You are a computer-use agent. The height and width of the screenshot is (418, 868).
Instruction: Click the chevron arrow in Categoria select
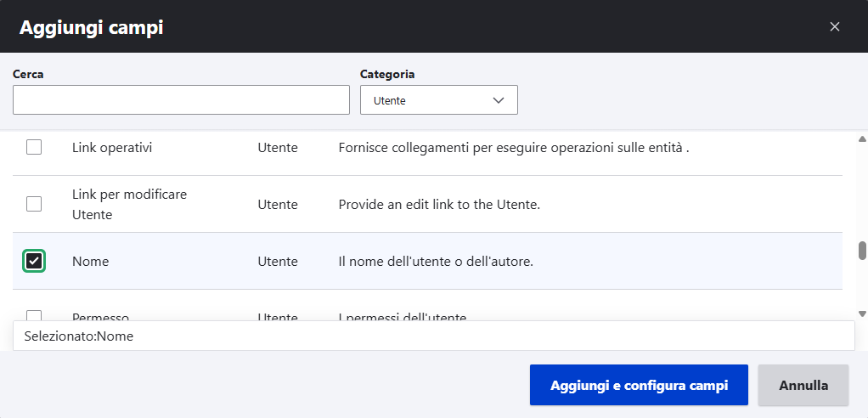pyautogui.click(x=499, y=100)
